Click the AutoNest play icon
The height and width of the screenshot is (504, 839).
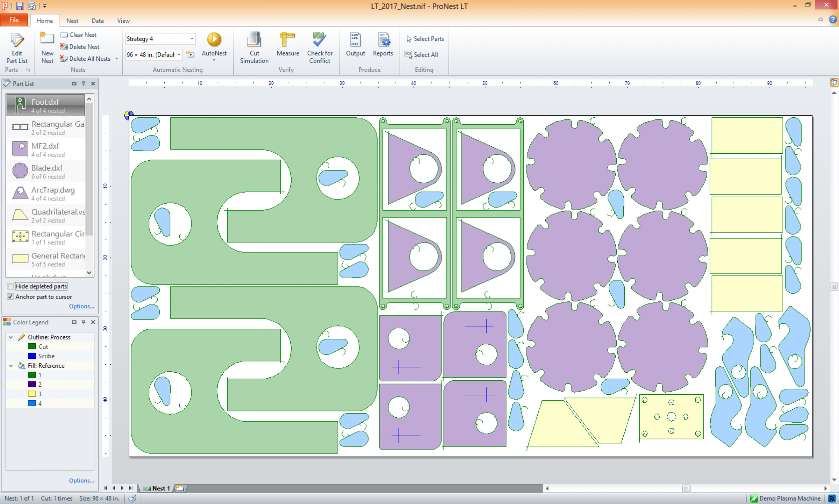(214, 40)
